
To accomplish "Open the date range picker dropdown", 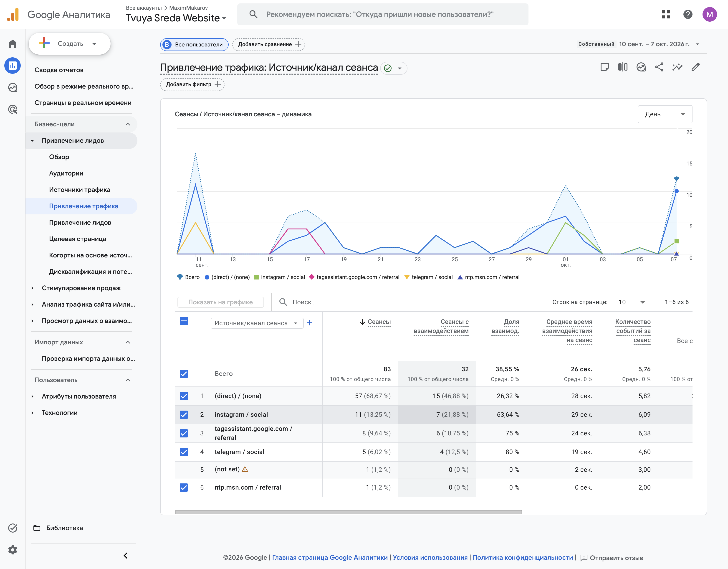I will (x=659, y=44).
